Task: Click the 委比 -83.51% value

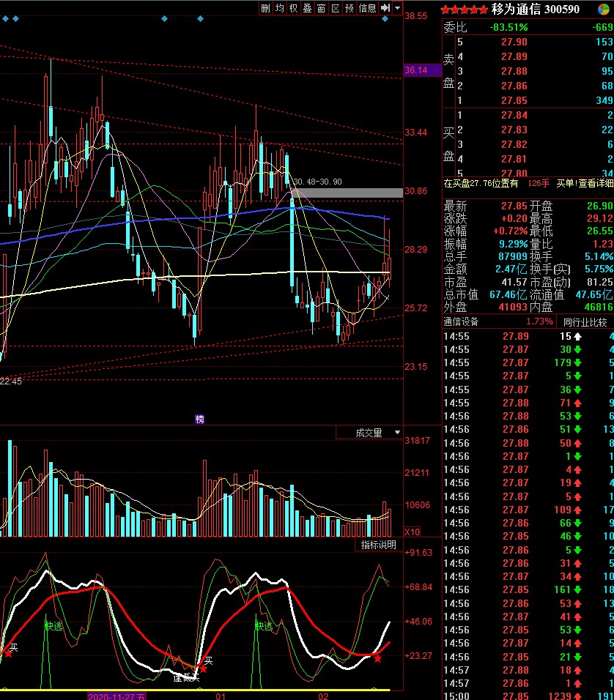Action: click(x=508, y=27)
